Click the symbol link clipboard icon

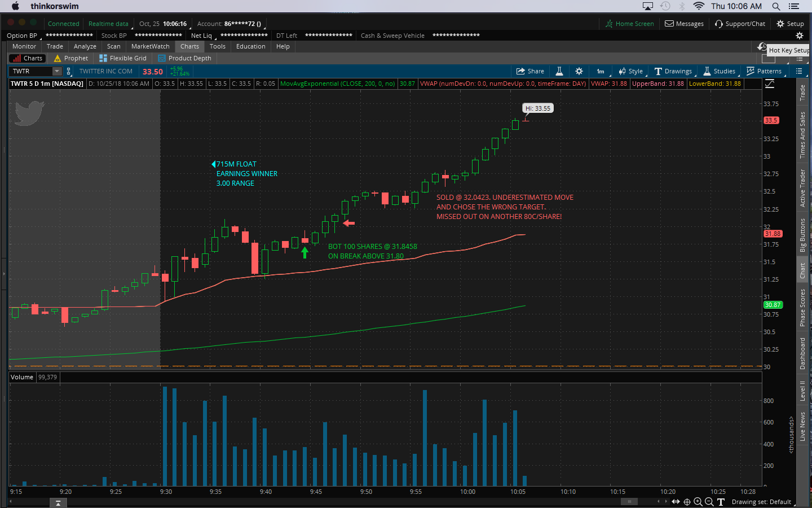click(69, 71)
